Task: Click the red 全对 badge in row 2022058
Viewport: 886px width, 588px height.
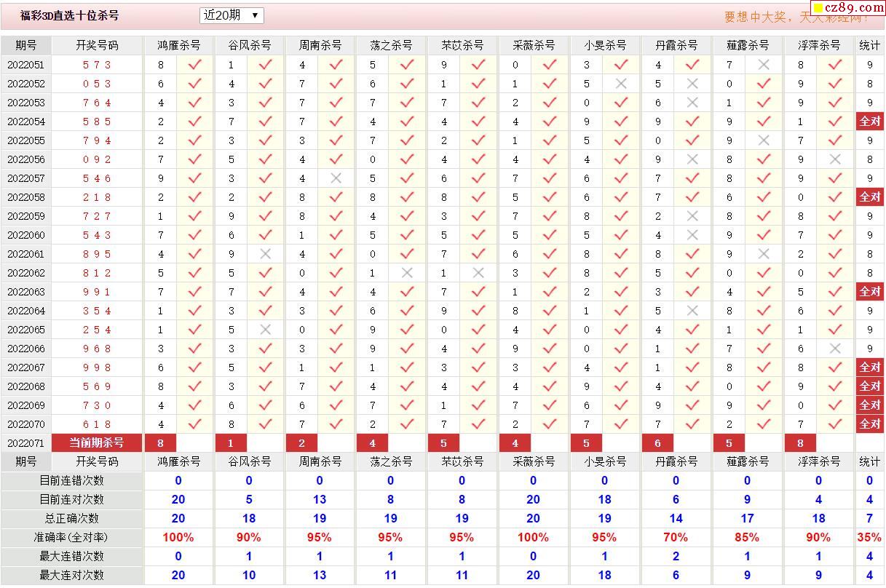Action: [870, 197]
